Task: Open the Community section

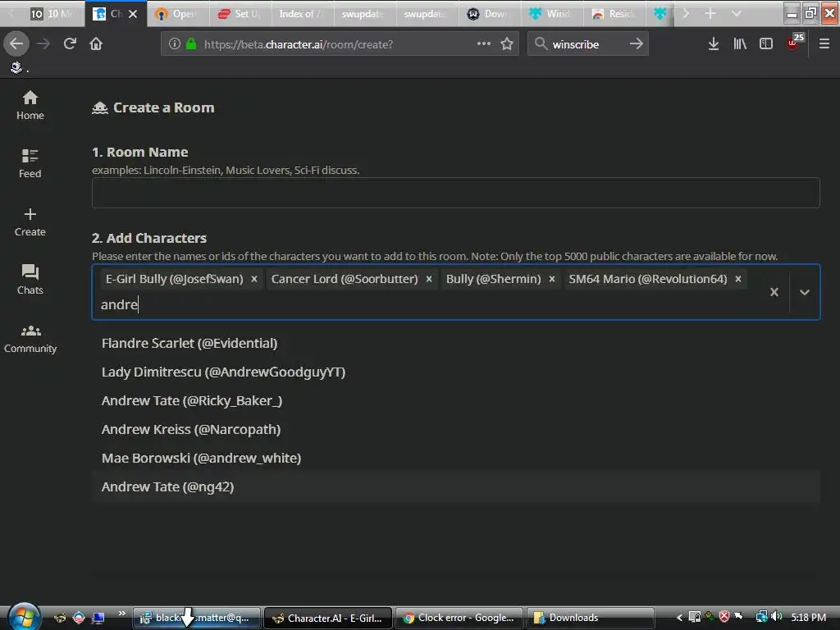Action: click(30, 339)
